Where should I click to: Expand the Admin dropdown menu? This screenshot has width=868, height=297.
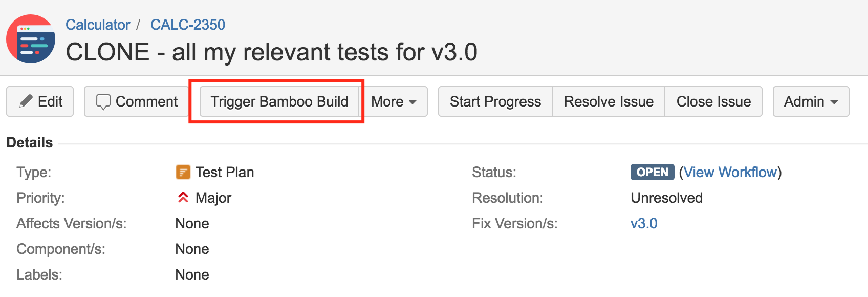click(811, 101)
